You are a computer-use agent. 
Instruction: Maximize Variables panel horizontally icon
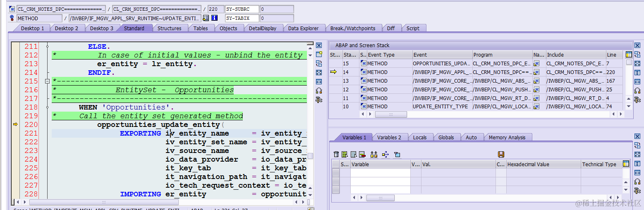[x=637, y=172]
